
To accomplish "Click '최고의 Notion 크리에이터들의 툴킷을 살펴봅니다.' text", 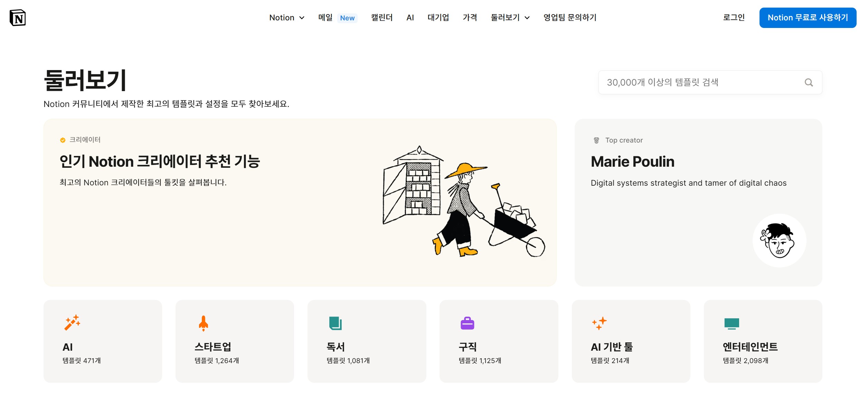I will click(143, 183).
